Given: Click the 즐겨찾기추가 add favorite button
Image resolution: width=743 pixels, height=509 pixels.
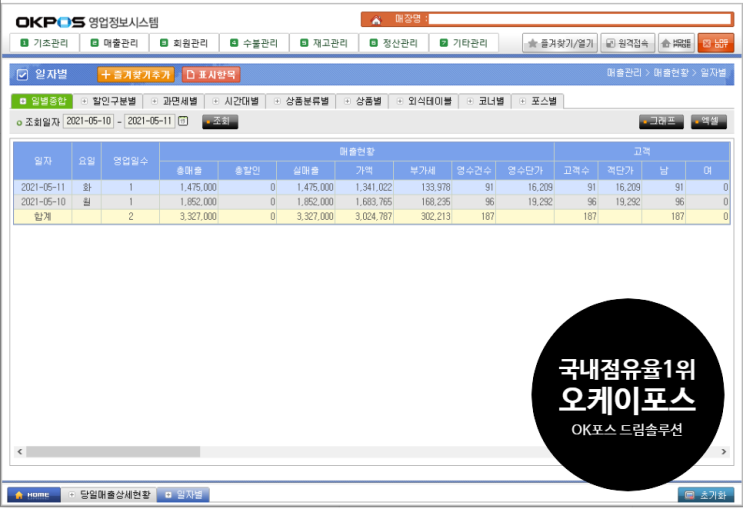Looking at the screenshot, I should point(136,74).
